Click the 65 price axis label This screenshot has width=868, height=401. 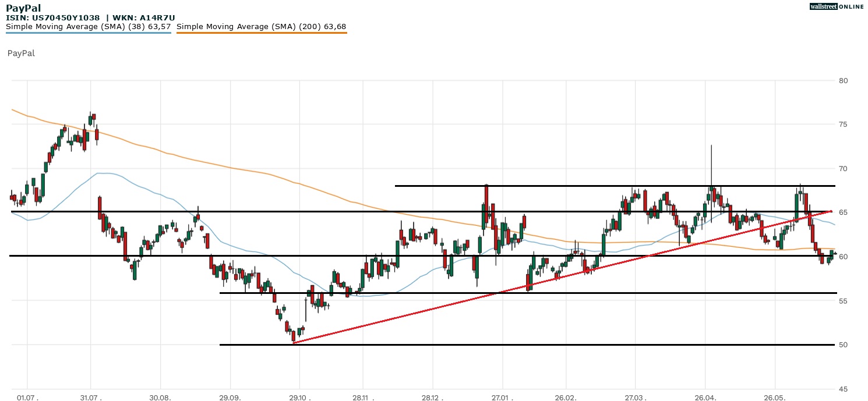coord(843,212)
